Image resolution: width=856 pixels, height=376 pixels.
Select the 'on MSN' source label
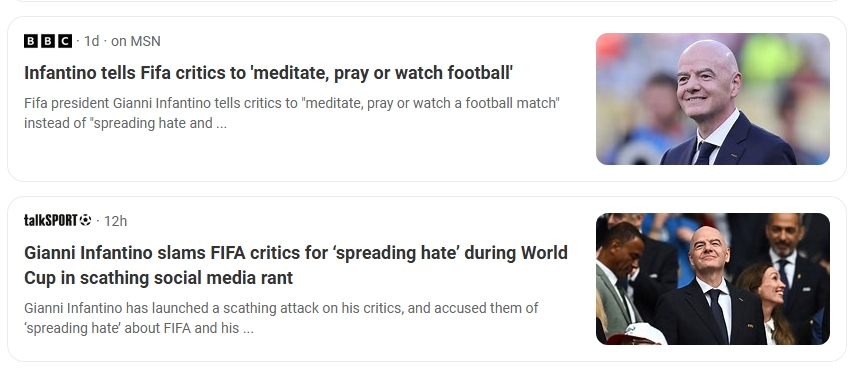136,41
